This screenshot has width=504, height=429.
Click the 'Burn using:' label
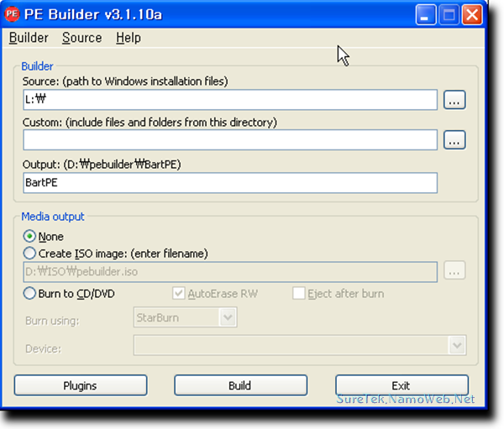pos(52,321)
